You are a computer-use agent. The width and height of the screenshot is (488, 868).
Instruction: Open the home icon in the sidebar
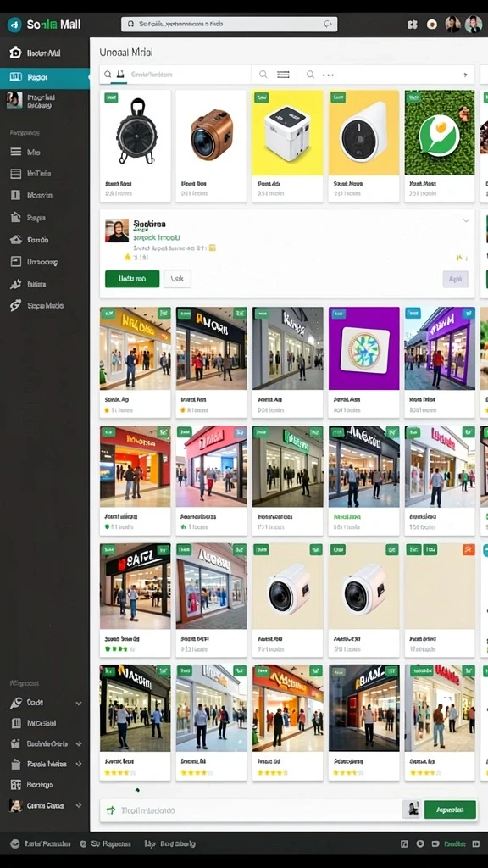click(15, 53)
